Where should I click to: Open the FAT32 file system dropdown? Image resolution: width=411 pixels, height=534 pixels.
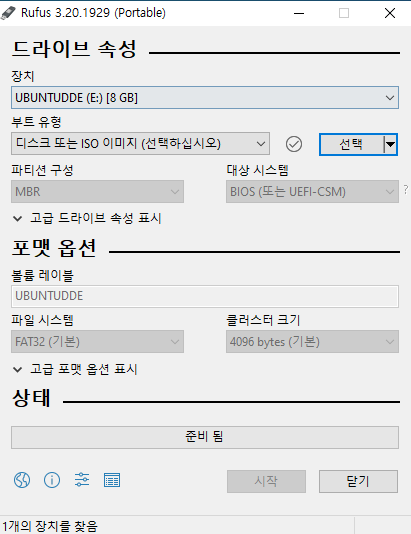[x=97, y=341]
